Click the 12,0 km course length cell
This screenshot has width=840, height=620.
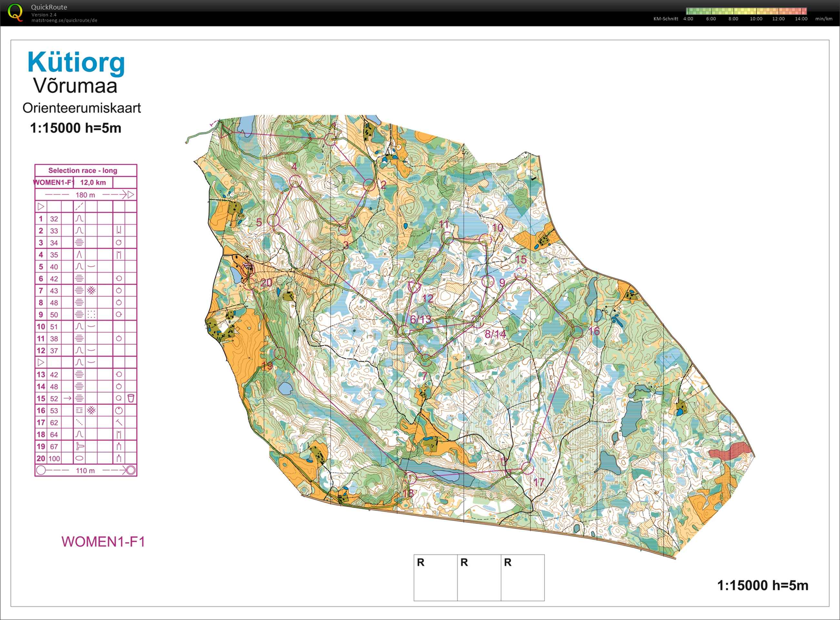pos(93,182)
